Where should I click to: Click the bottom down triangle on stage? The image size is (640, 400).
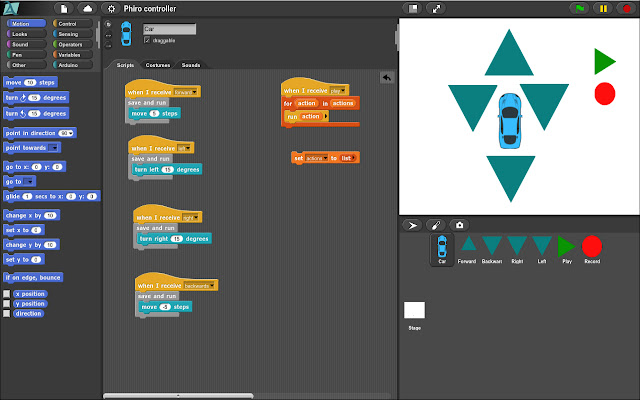tap(511, 176)
